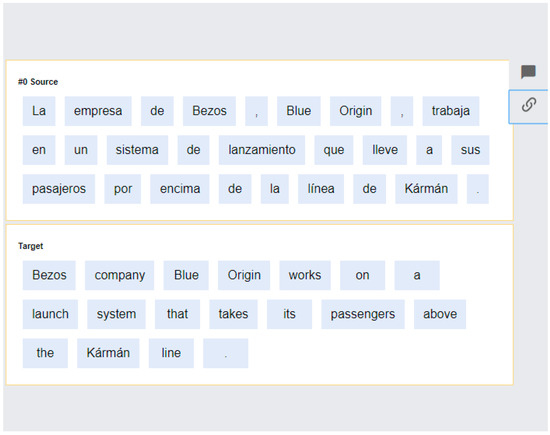Select source token 'Bezos'
Image resolution: width=550 pixels, height=435 pixels.
coord(209,111)
